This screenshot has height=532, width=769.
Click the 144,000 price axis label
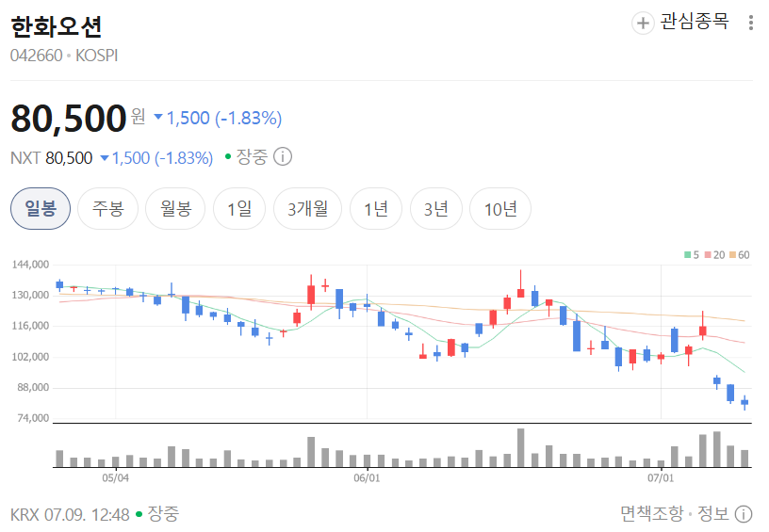30,265
